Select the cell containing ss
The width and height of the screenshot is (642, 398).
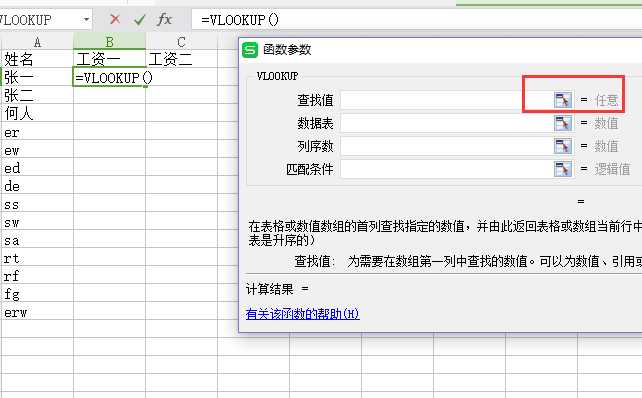tap(37, 203)
